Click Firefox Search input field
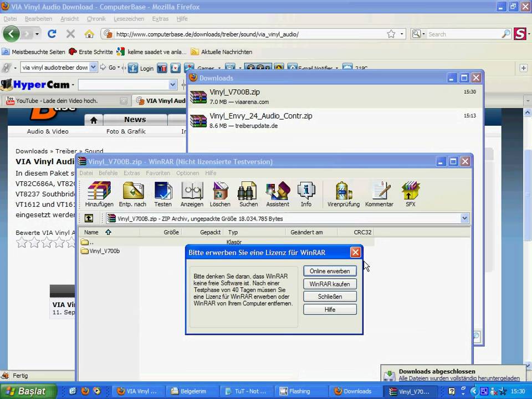Screen dimensions: 532x399 pyautogui.click(x=464, y=34)
